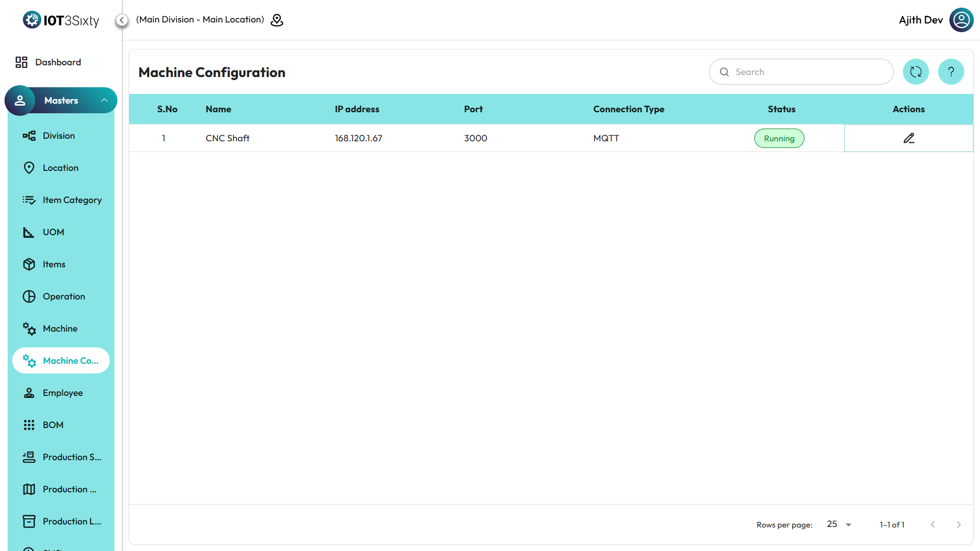Select the Machine menu item
The width and height of the screenshot is (980, 551).
[60, 329]
